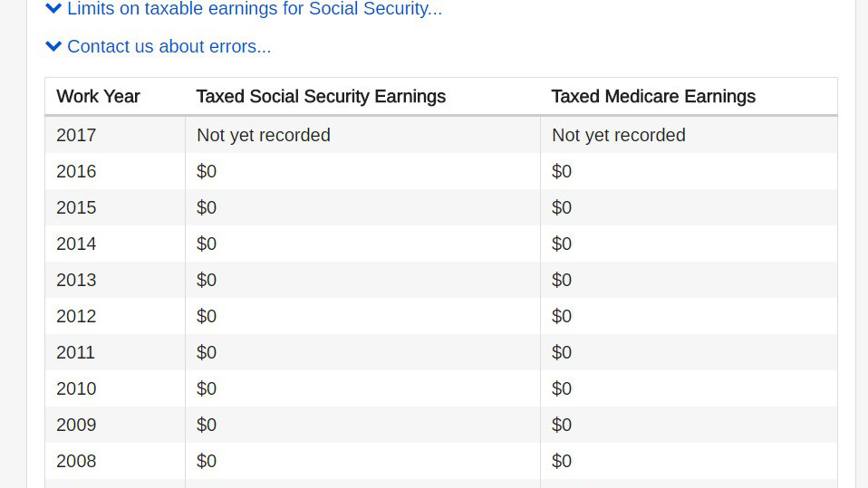Viewport: 868px width, 488px height.
Task: Click 2017 Social Security 'Not yet recorded' cell
Action: tap(263, 135)
